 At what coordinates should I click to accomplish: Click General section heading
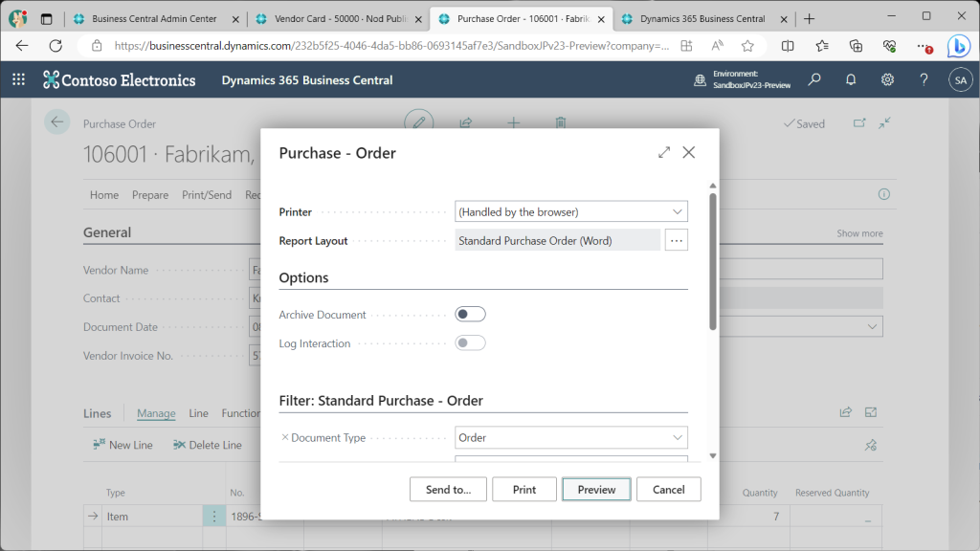click(x=107, y=232)
